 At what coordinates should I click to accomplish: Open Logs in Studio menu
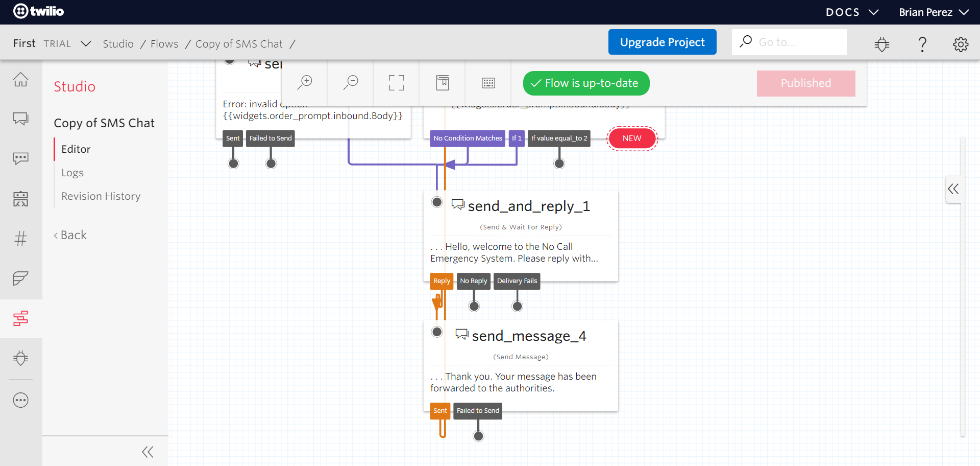tap(72, 173)
